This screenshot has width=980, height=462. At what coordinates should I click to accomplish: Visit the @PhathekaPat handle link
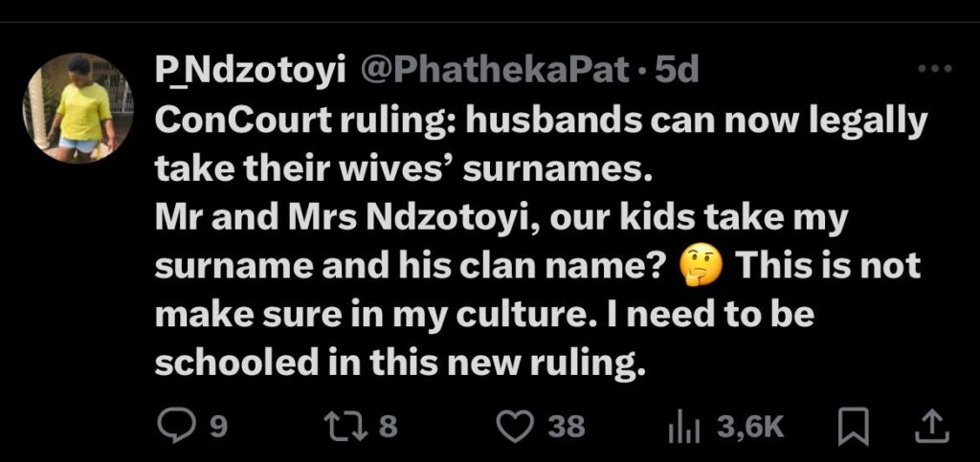tap(493, 70)
